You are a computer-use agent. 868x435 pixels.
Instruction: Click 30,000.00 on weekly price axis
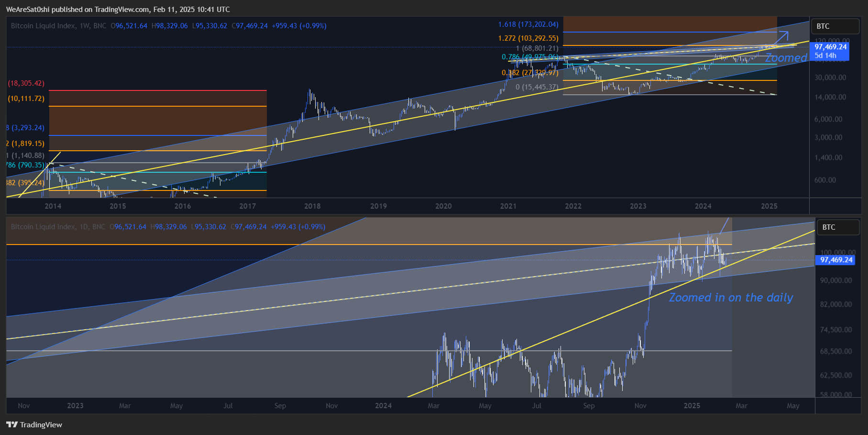point(830,78)
